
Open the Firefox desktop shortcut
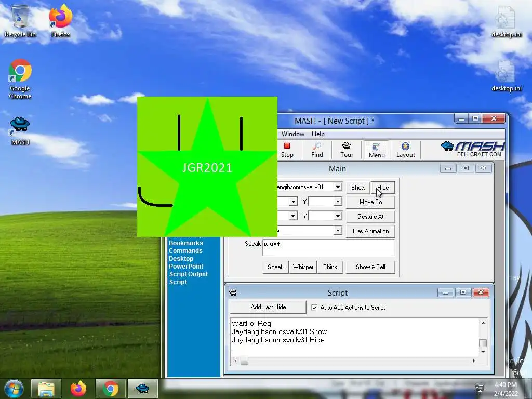pos(60,21)
